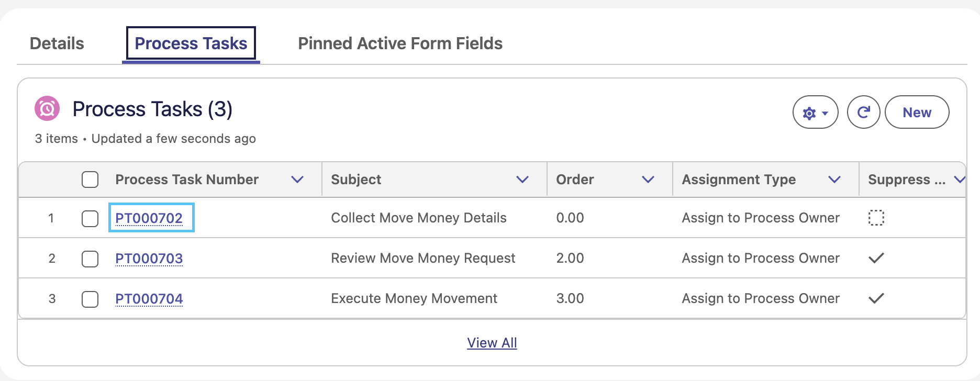Open the list gear settings menu

coord(815,113)
